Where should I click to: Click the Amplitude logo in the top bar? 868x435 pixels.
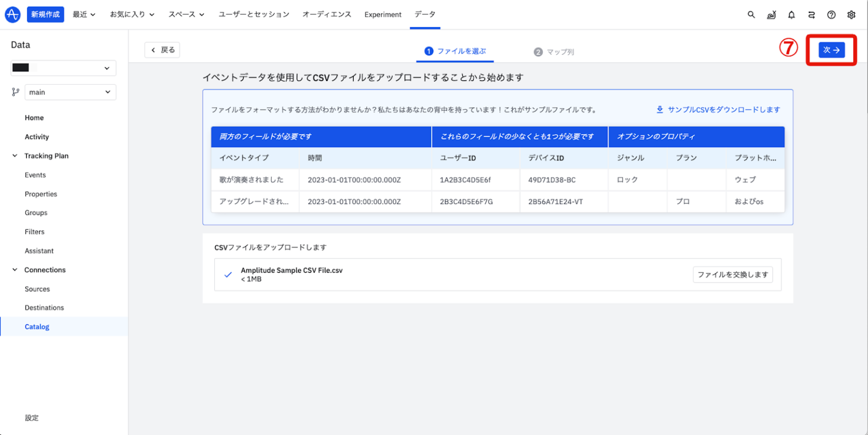[12, 14]
